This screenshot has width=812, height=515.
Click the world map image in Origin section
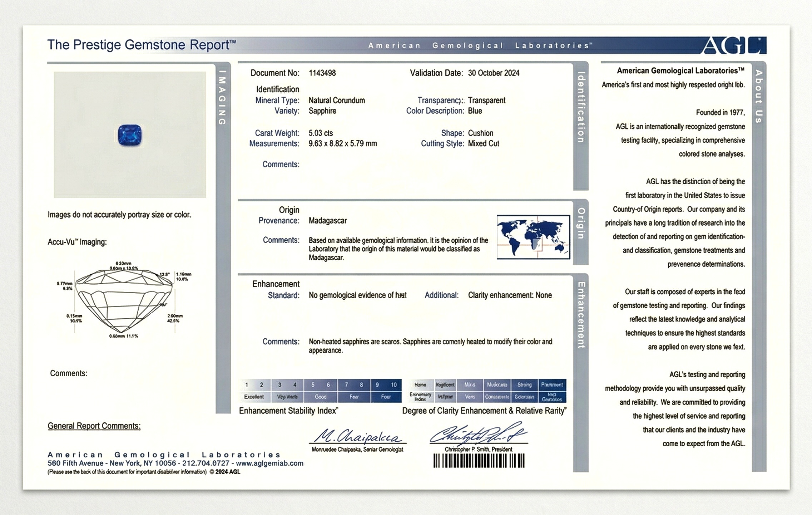(x=533, y=237)
